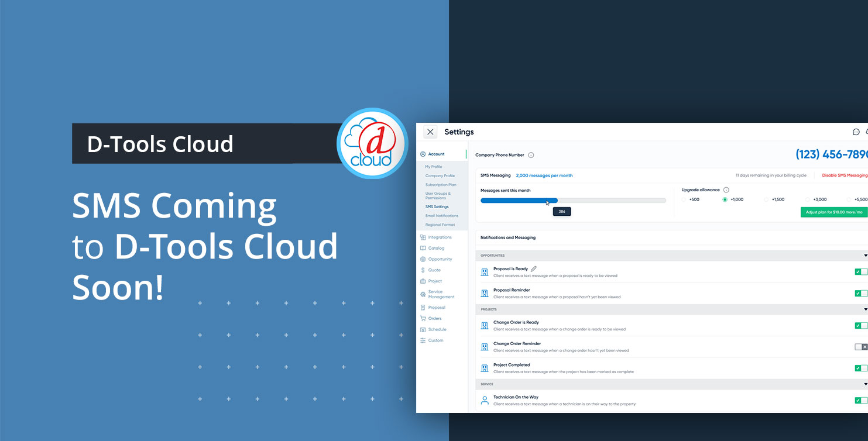Click the Quote dollar icon

(x=423, y=270)
